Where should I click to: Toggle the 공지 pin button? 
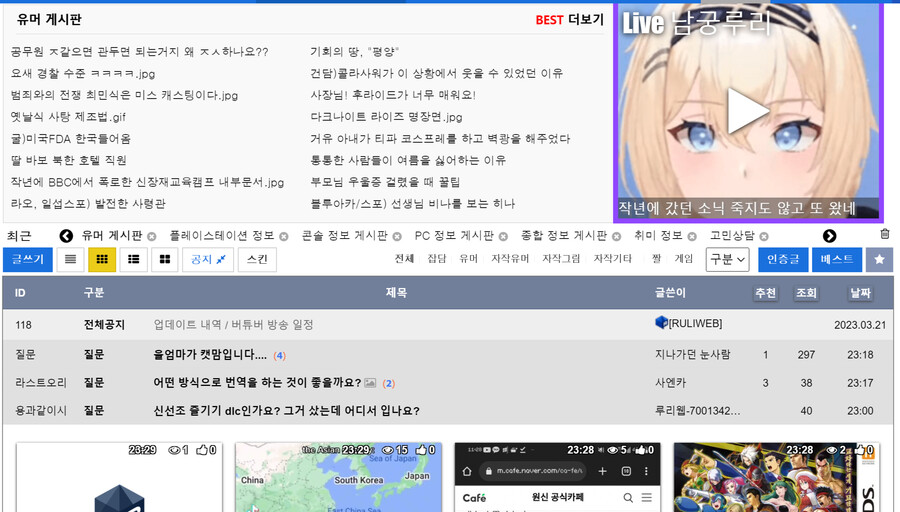[208, 260]
